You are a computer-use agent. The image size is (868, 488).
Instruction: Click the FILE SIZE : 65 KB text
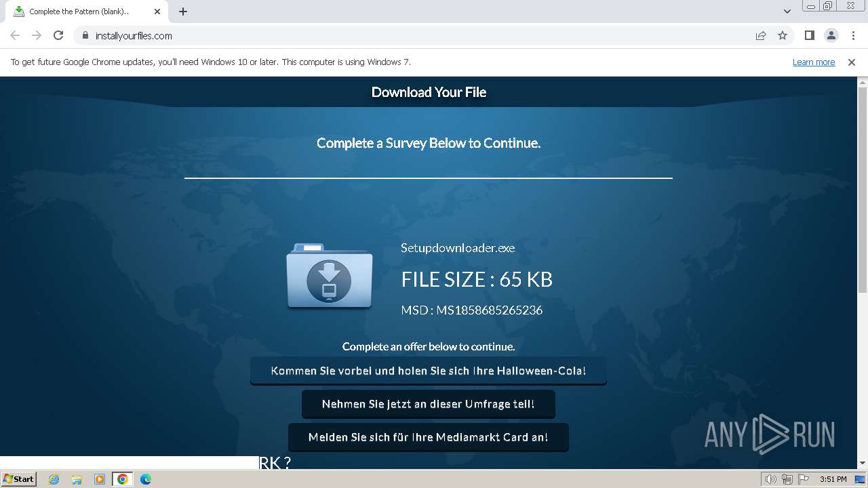(477, 279)
